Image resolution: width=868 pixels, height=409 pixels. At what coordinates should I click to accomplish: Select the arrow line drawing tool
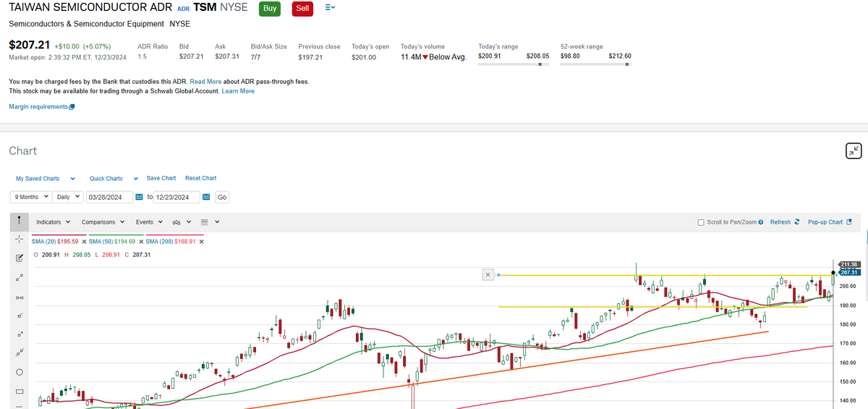[x=19, y=334]
